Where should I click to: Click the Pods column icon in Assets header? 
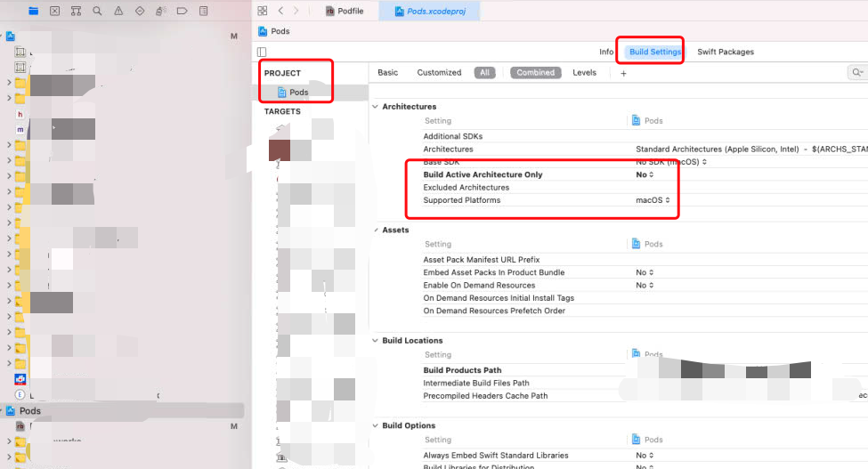(637, 244)
